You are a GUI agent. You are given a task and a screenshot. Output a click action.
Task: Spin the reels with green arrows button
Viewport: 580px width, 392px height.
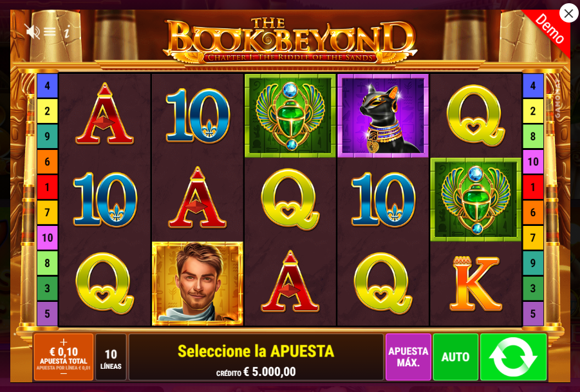tap(513, 357)
